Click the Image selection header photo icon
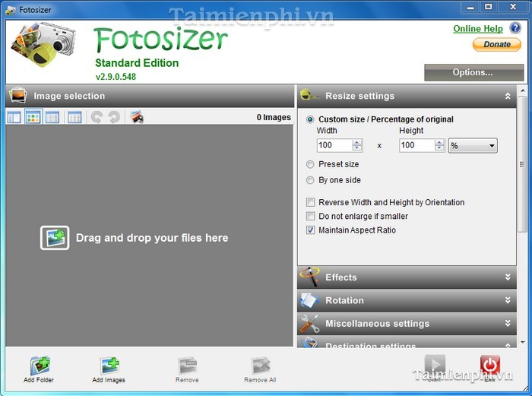 18,96
